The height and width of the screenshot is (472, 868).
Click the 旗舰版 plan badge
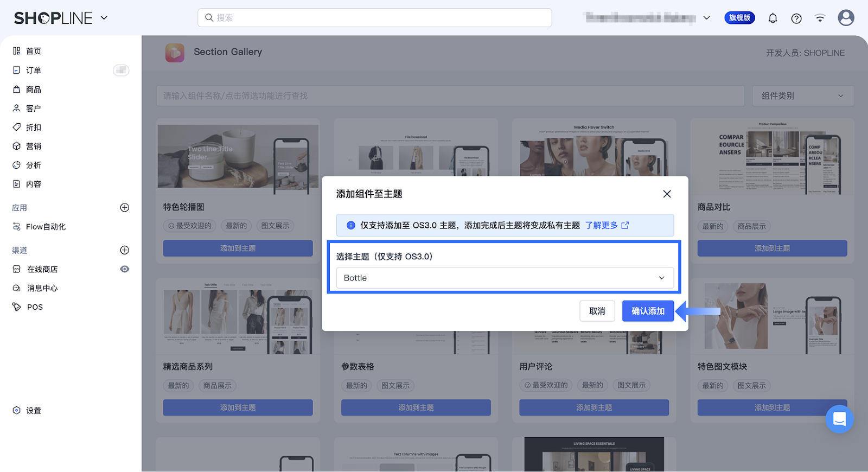739,18
